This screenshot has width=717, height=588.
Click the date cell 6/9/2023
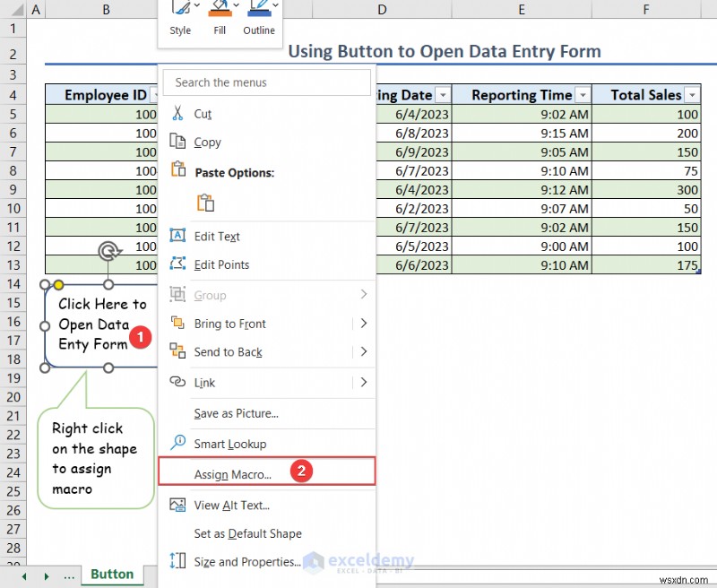pyautogui.click(x=413, y=151)
